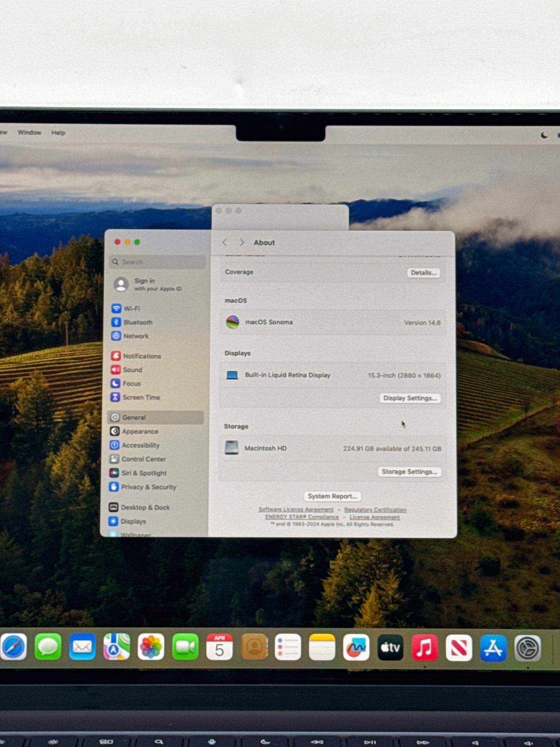Launch FaceTime from the Dock

coord(185,647)
